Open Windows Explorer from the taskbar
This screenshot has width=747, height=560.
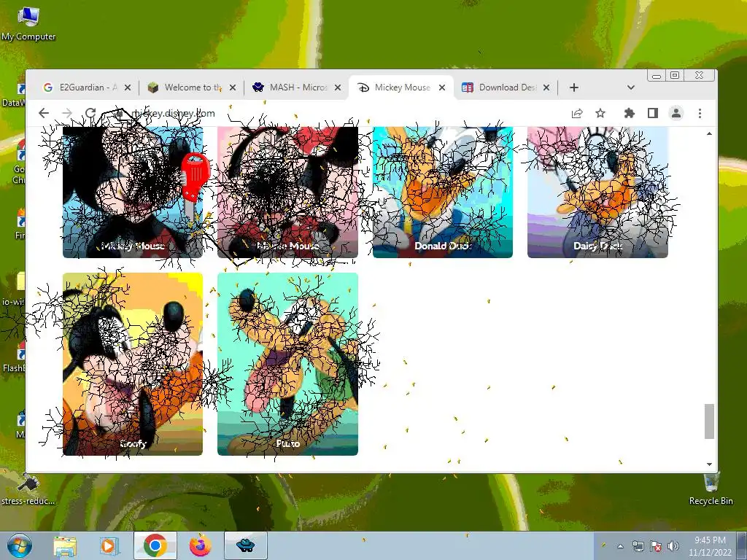65,545
